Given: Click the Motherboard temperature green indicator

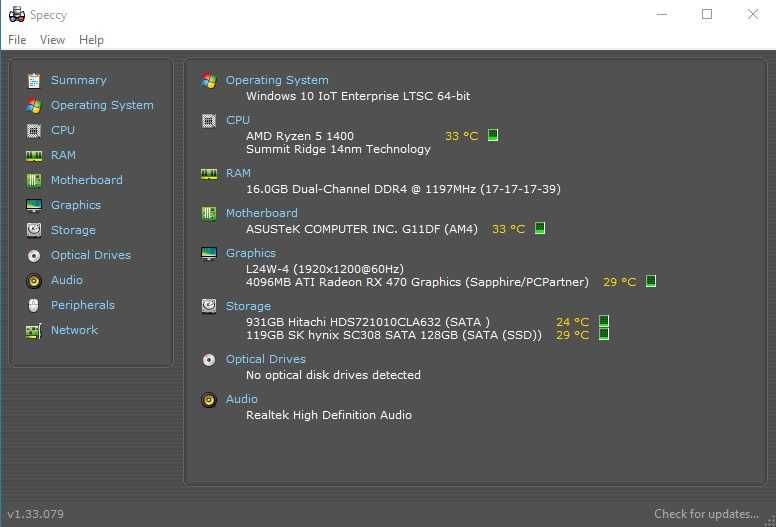Looking at the screenshot, I should point(540,228).
